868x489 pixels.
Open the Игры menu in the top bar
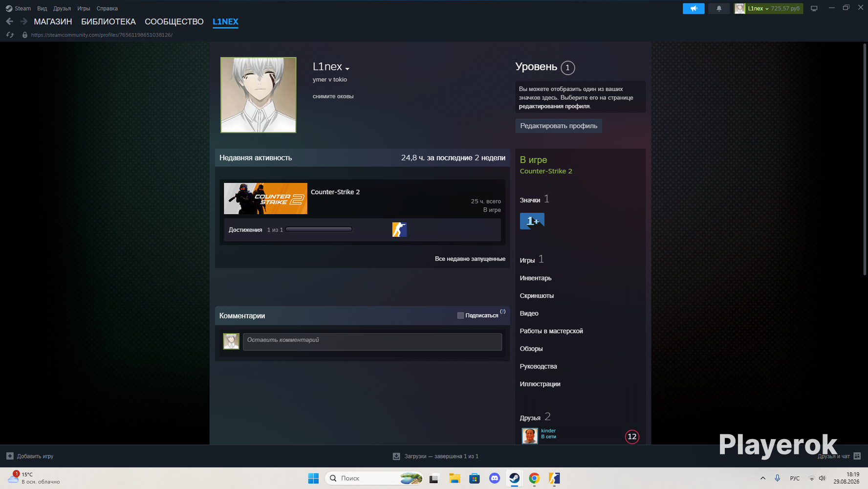[x=84, y=8]
